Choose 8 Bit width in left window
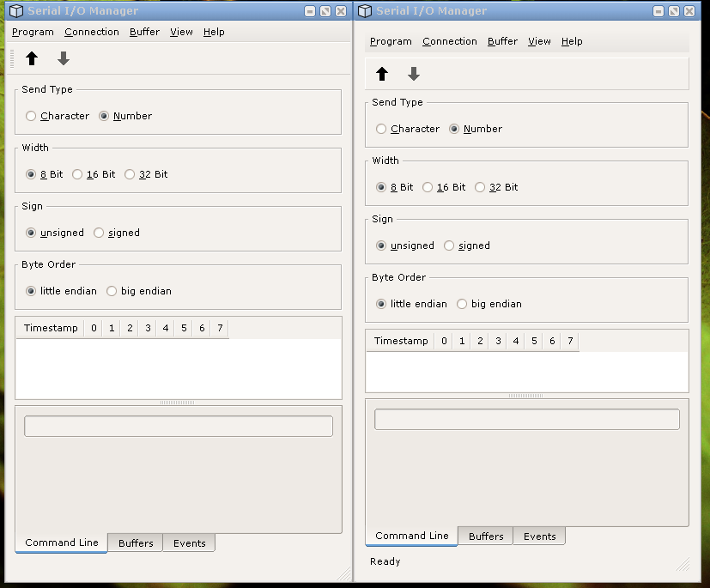The height and width of the screenshot is (588, 710). 44,174
